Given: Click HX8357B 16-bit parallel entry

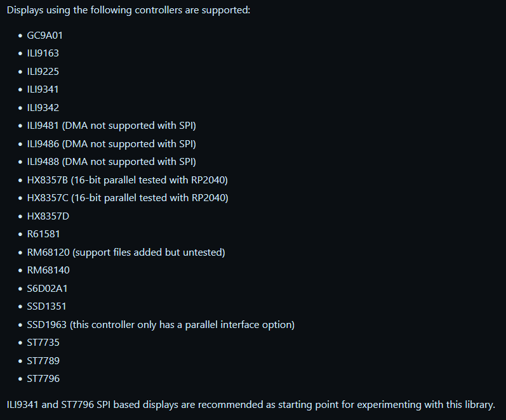Looking at the screenshot, I should pos(128,180).
